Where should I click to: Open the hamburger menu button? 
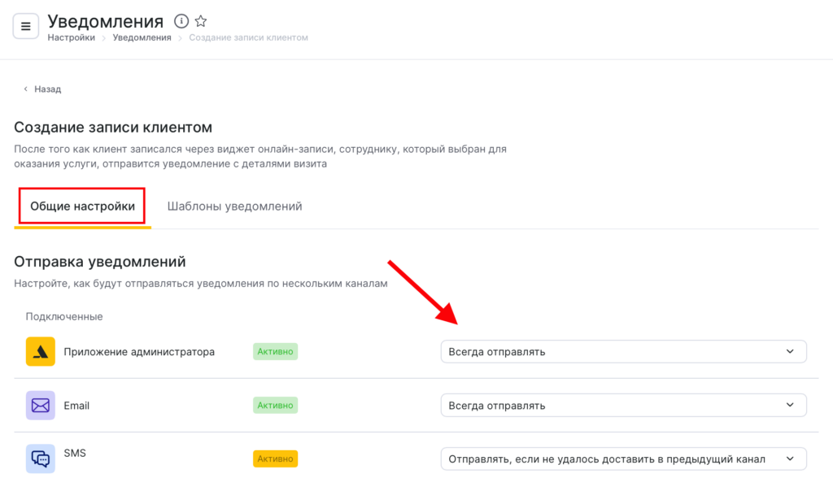click(x=25, y=27)
